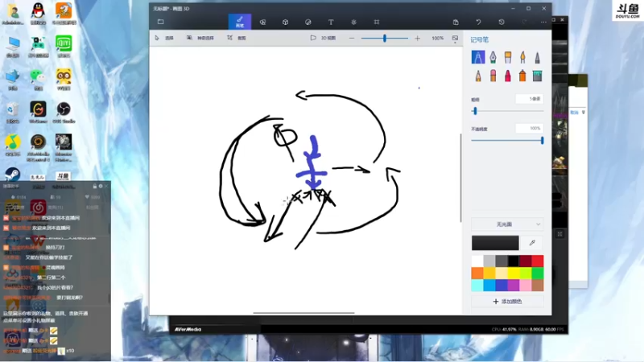
Task: Open the Steam desktop icon
Action: tap(12, 175)
